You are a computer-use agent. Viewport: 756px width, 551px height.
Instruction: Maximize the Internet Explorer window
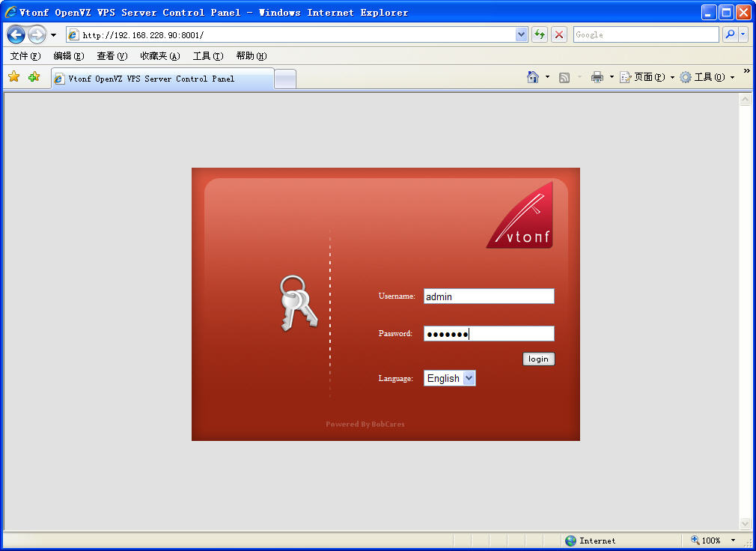[726, 13]
